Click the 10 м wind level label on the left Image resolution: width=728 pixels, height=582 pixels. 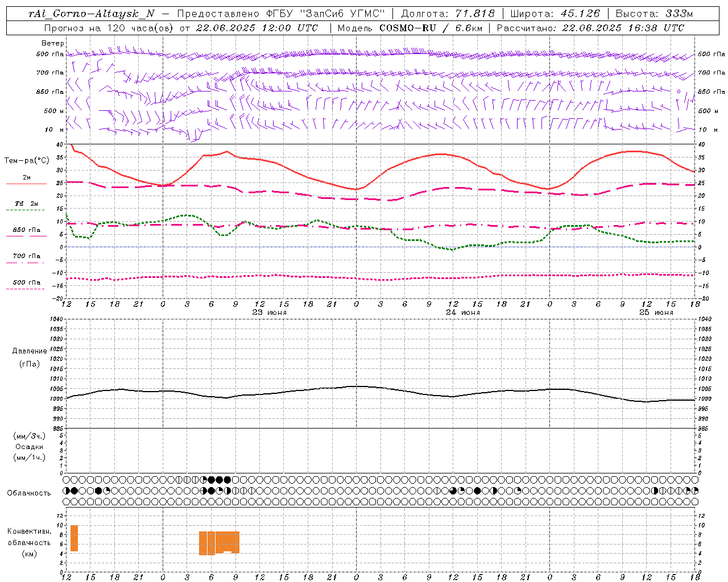click(x=55, y=130)
